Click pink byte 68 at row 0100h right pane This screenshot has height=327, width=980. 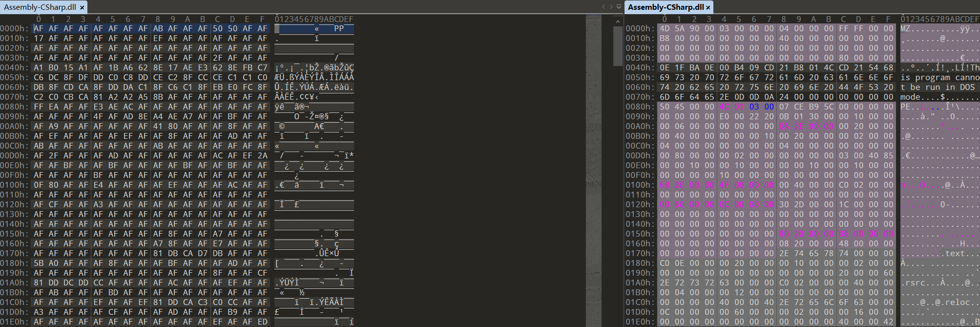coord(665,185)
